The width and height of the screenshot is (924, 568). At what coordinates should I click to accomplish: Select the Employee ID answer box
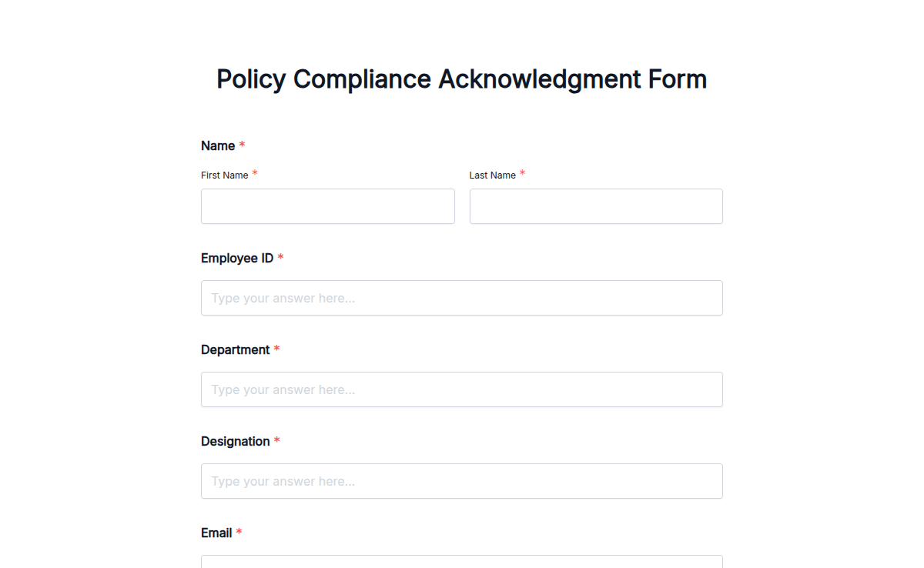point(461,298)
